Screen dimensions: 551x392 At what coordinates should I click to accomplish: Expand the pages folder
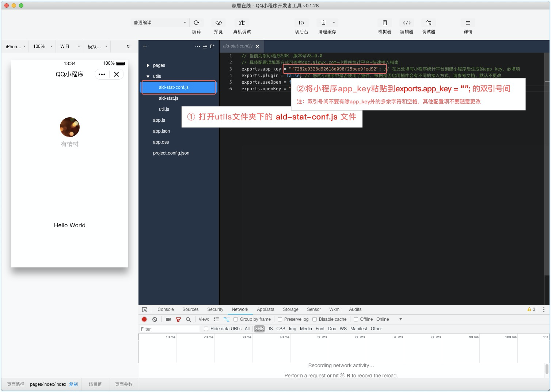148,65
